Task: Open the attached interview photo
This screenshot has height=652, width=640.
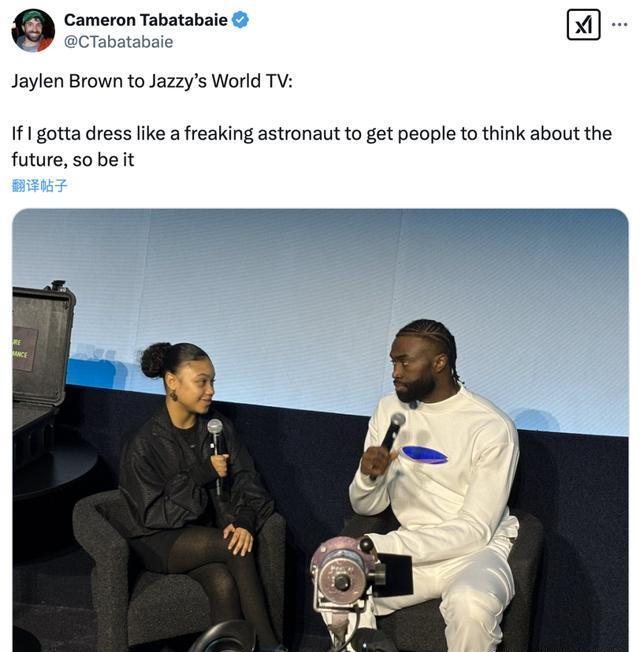Action: tap(320, 430)
